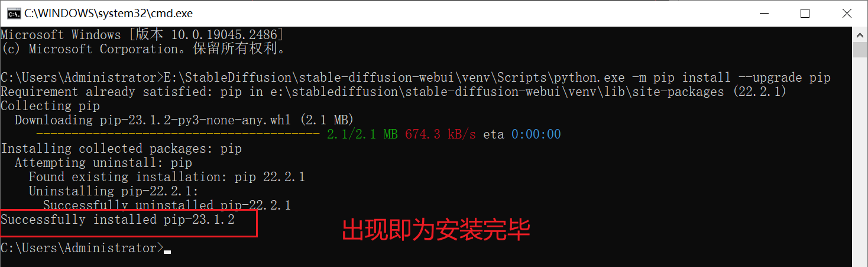
Task: Click the 'Uninstalling pip-22.2.1:' line
Action: point(114,191)
